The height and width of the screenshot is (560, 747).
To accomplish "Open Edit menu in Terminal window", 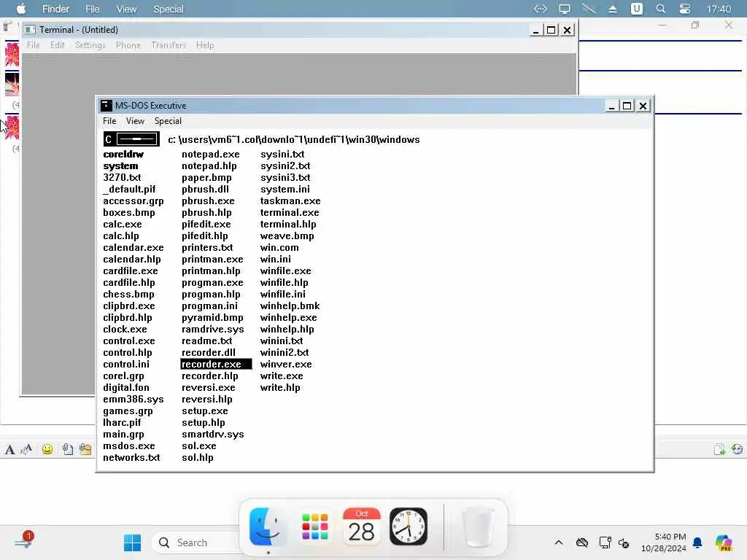I will pos(57,45).
